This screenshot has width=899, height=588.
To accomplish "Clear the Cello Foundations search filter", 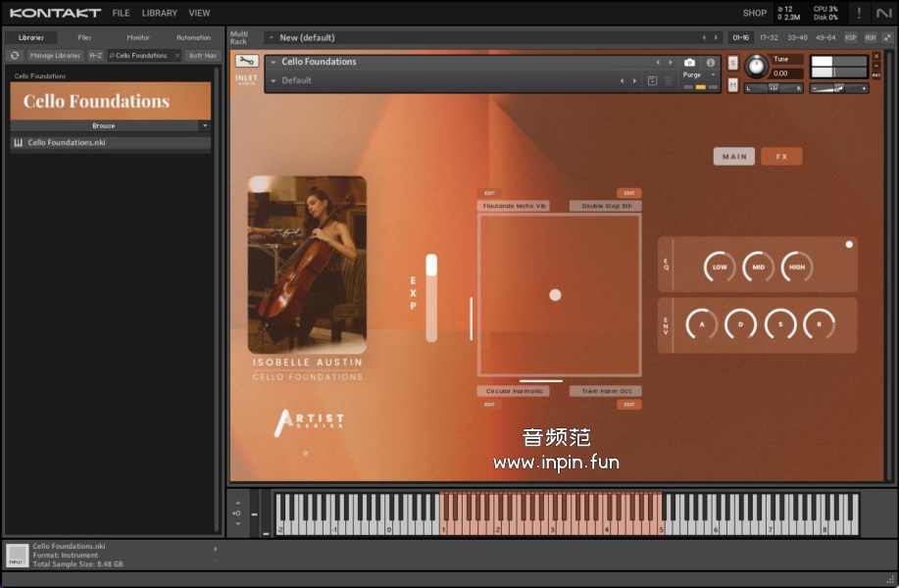I will click(177, 56).
